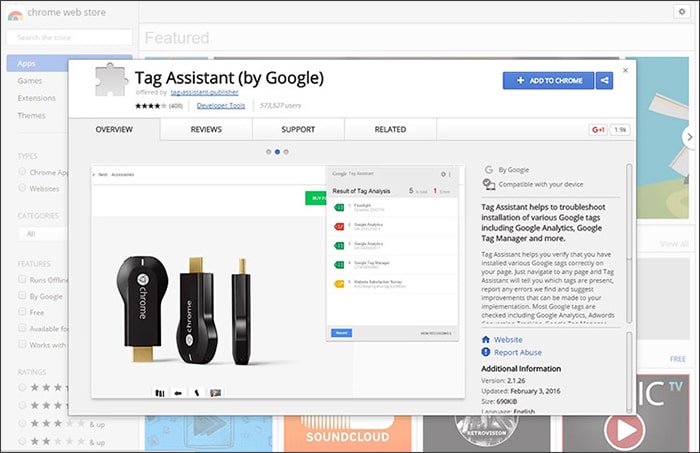Show the first screenshot via carousel dot
This screenshot has height=453, width=700.
[x=268, y=152]
